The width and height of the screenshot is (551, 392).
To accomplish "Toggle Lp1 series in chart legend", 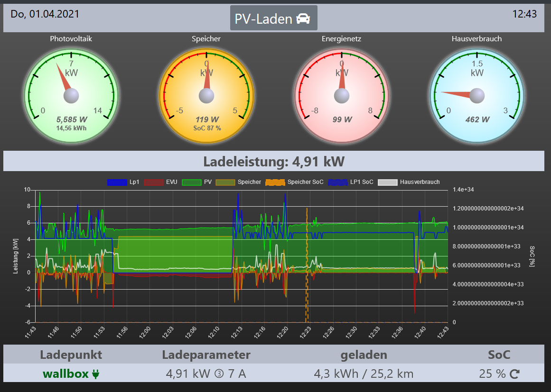I will pyautogui.click(x=123, y=182).
